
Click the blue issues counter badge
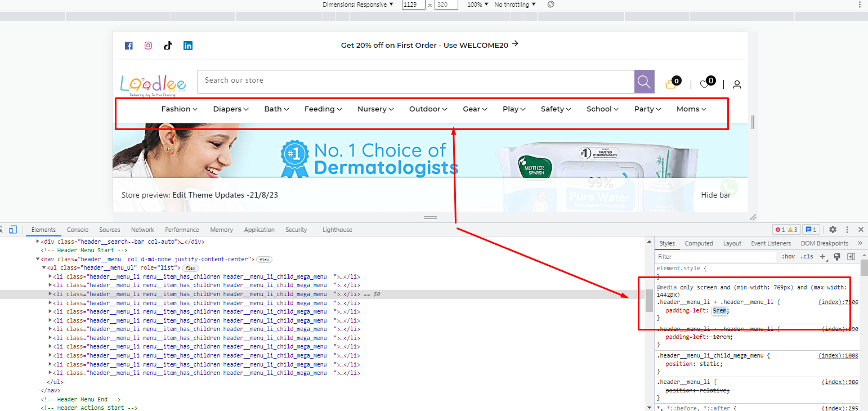point(811,230)
